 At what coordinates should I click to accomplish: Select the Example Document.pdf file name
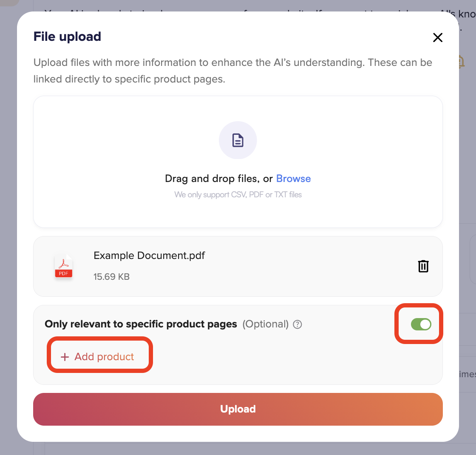point(149,256)
